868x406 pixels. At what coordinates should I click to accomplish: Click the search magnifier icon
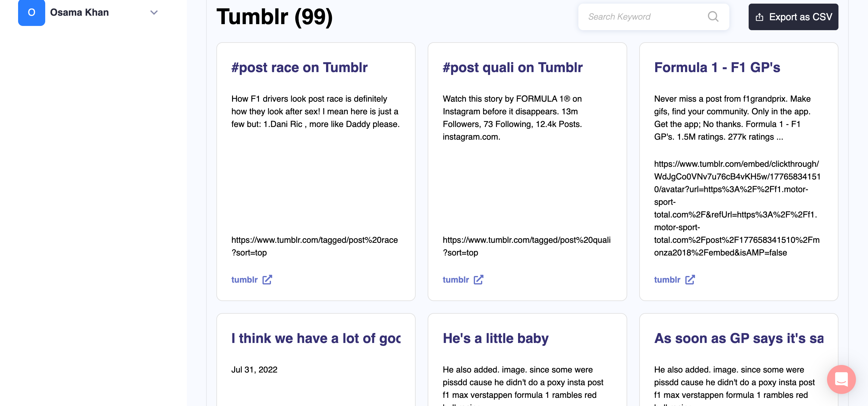click(713, 17)
